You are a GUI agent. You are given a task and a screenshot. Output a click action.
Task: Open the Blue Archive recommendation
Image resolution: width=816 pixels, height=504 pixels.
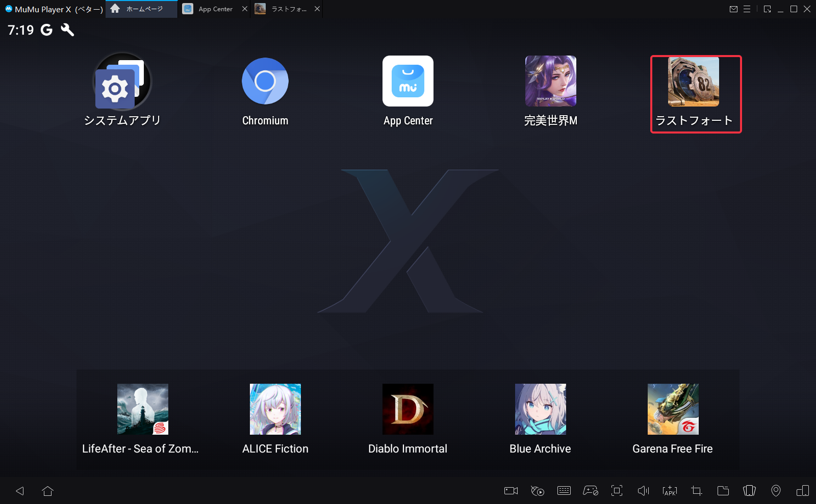pyautogui.click(x=541, y=409)
